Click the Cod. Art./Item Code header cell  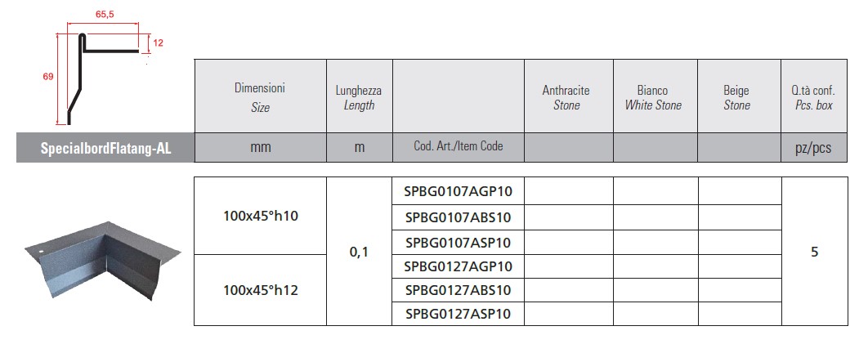[x=459, y=147]
